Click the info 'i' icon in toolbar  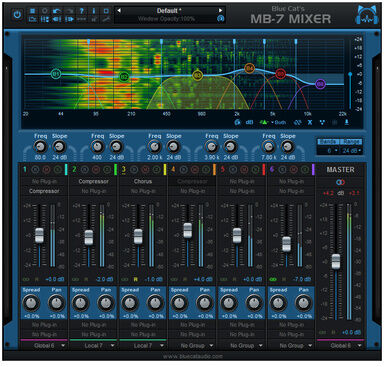[x=94, y=11]
